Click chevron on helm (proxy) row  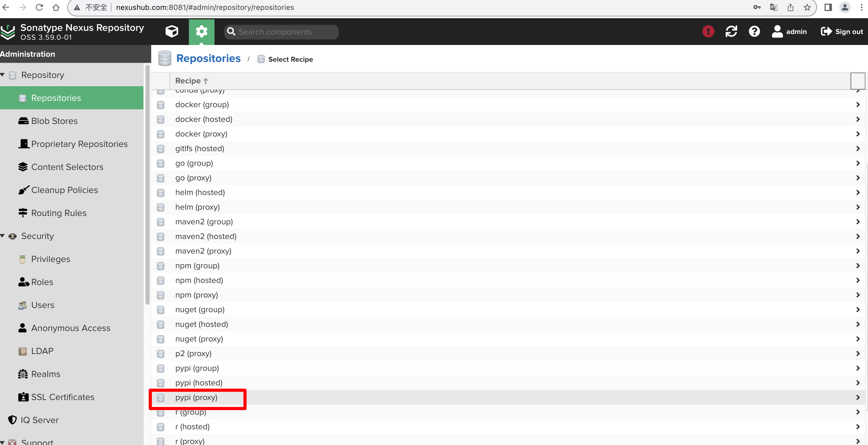click(858, 207)
